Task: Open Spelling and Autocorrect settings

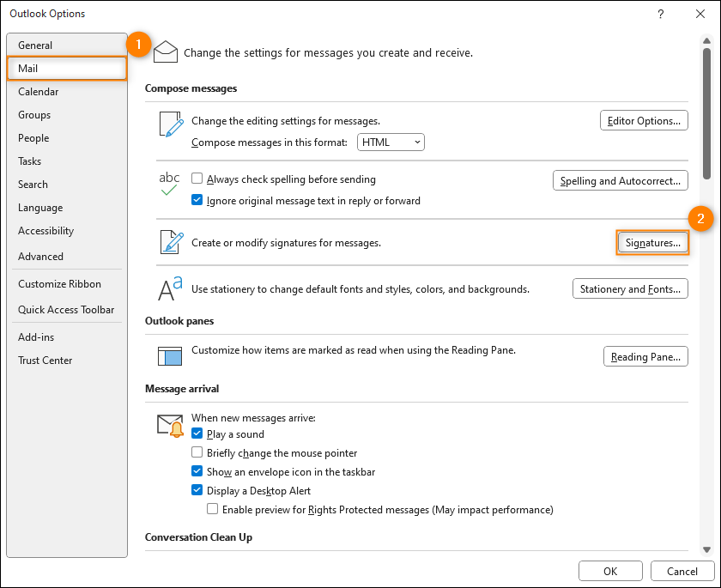Action: [x=621, y=180]
